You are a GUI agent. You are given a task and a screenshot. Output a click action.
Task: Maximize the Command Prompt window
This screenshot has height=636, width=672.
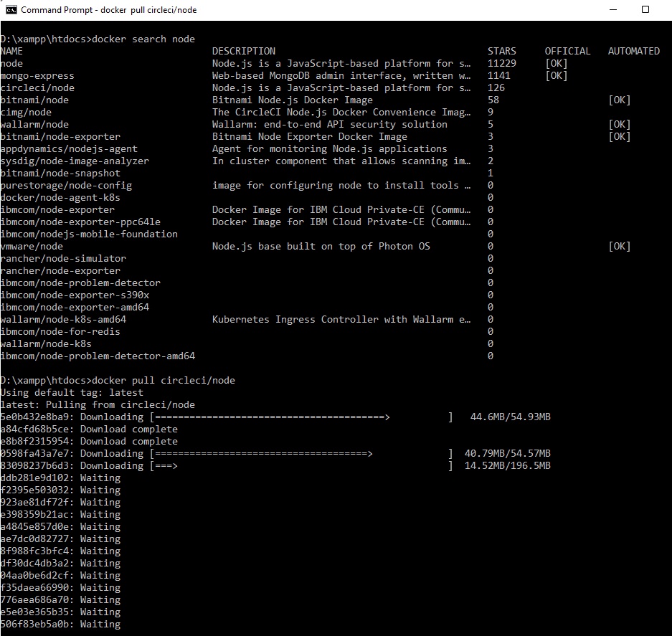coord(645,10)
